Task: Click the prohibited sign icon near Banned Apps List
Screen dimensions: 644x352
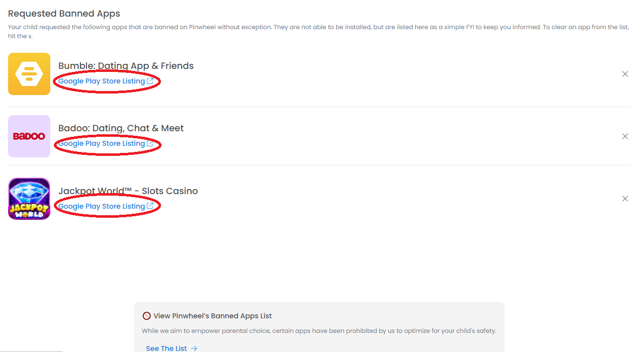Action: (x=147, y=316)
